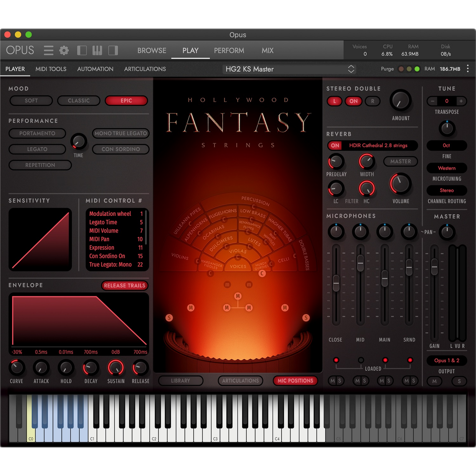Open the MIDI TOOLS tab
This screenshot has width=476, height=476.
[x=51, y=69]
